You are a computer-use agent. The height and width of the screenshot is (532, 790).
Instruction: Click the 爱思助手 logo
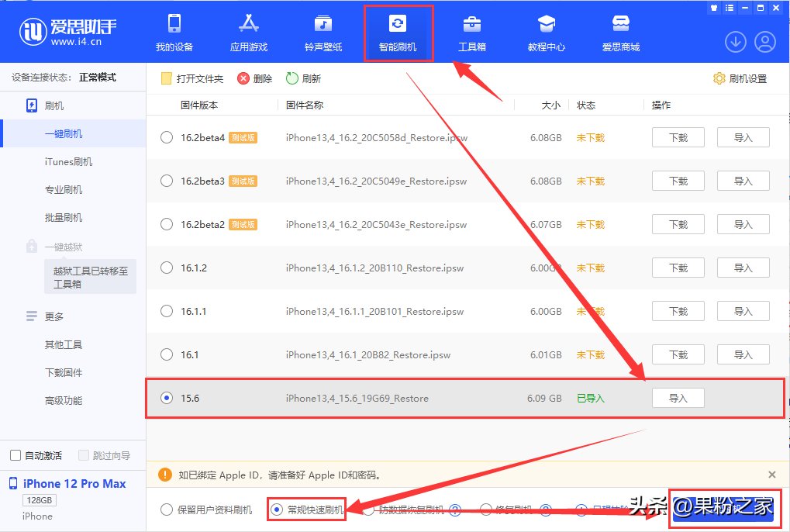coord(67,32)
